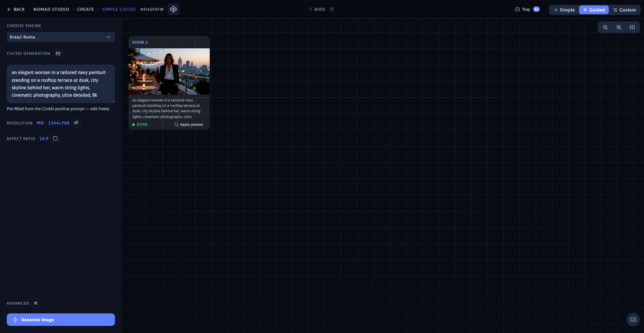Viewport: 644px width, 333px height.
Task: Click the SCENE 1 card title
Action: 140,42
